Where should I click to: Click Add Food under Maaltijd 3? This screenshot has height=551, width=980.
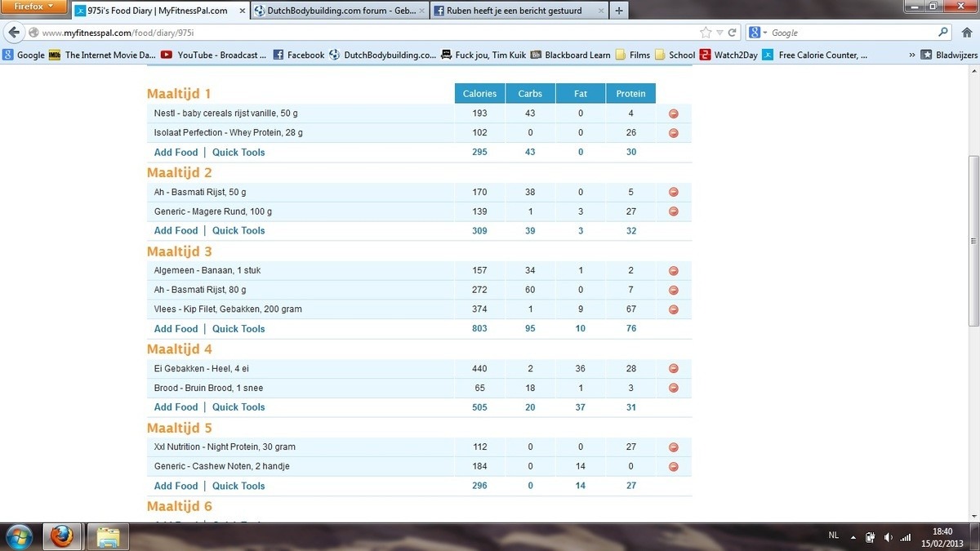(176, 329)
